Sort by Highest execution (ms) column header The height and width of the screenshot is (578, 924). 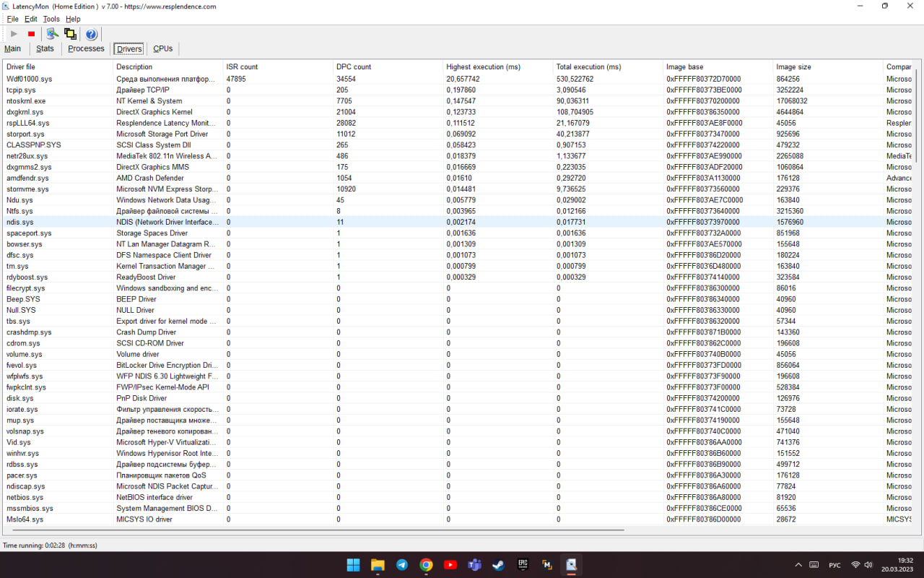point(498,66)
